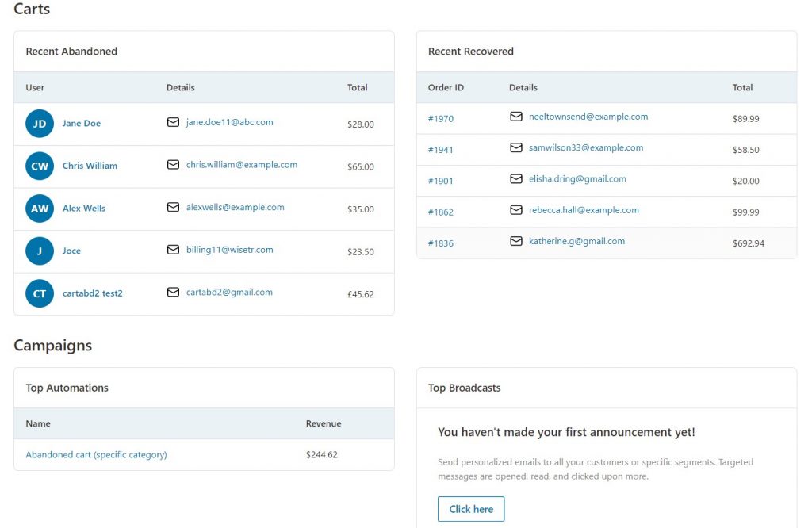This screenshot has height=528, width=812.
Task: Click the User column header
Action: (35, 87)
